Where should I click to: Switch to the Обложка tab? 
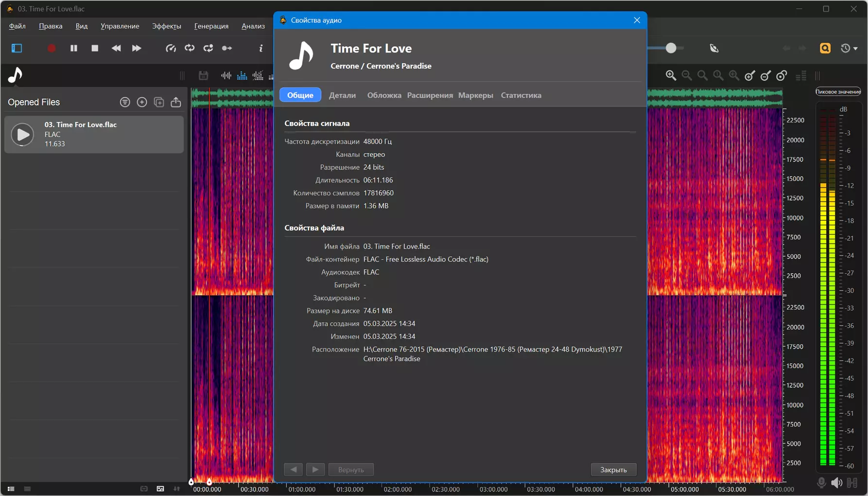coord(384,95)
